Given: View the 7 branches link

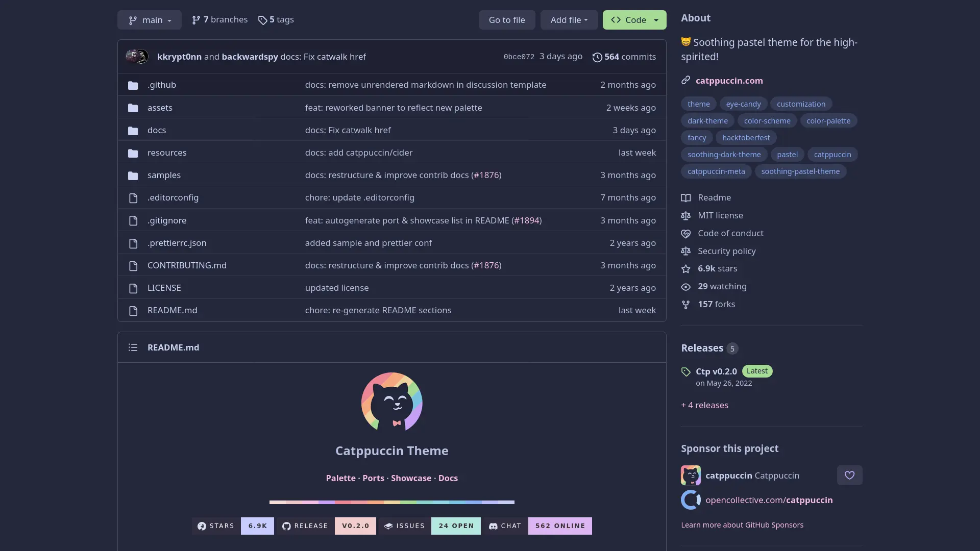Looking at the screenshot, I should tap(219, 20).
